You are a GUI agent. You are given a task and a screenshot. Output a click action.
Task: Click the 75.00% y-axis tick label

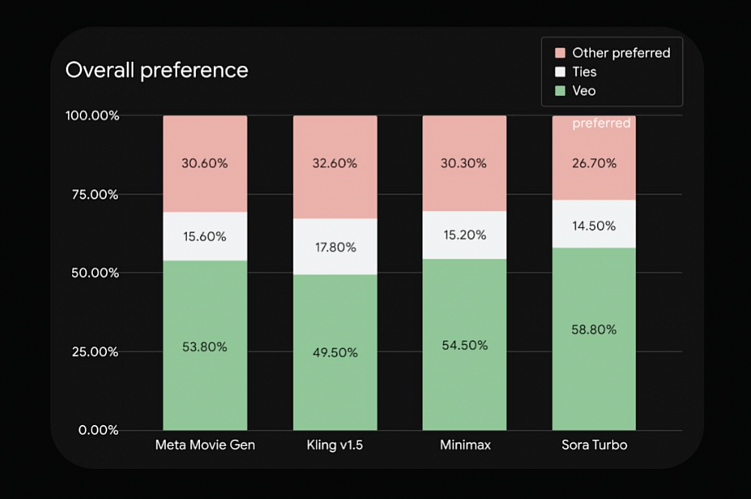pos(92,194)
